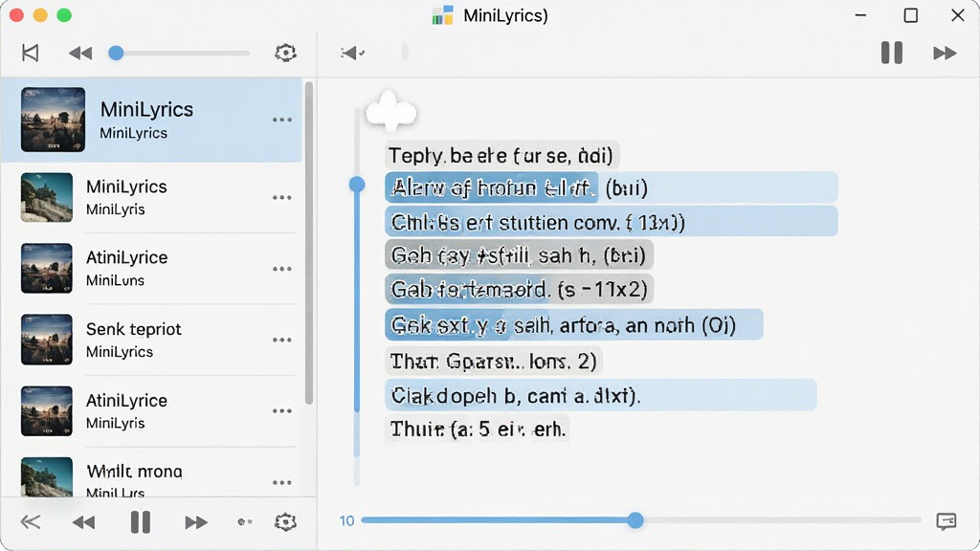The image size is (980, 551).
Task: Open more options for Senk tepriot
Action: pos(282,340)
